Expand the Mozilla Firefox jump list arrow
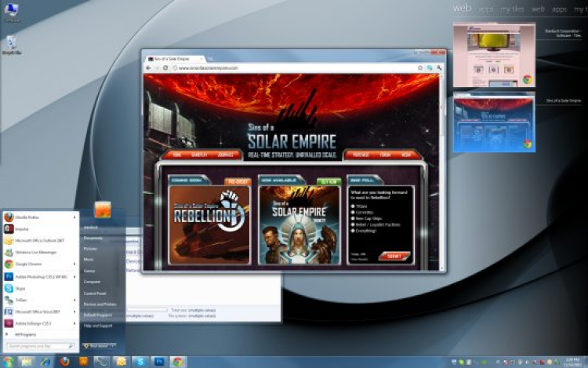The image size is (588, 368). (74, 217)
